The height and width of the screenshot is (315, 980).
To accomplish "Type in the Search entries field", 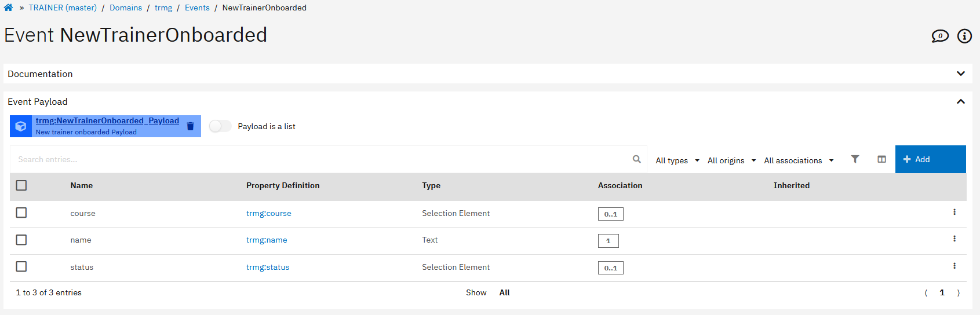I will click(x=319, y=159).
